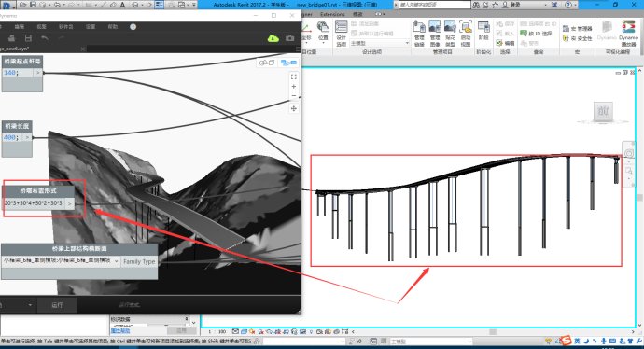Switch to 3D background geometry preview mode
This screenshot has height=349, width=644.
point(267,63)
